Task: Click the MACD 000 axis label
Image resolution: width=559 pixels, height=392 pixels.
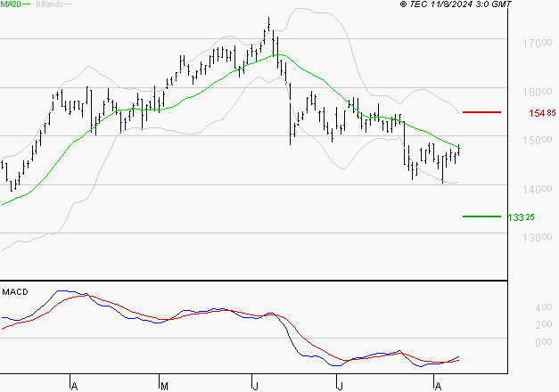Action: [544, 342]
